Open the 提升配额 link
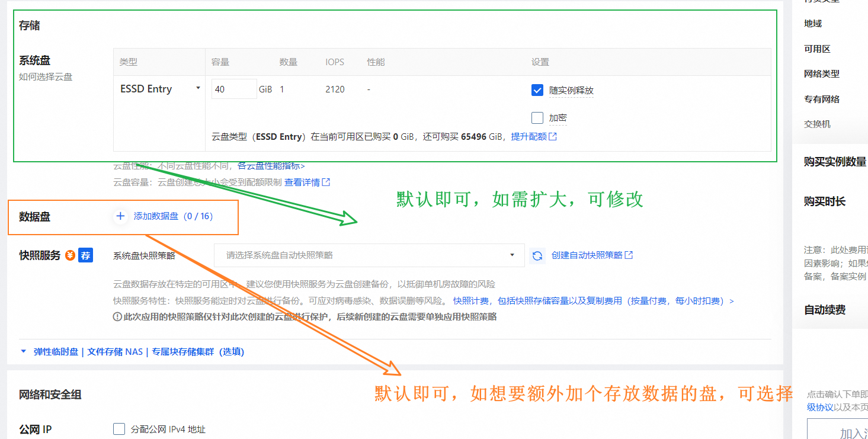Screen dimensions: 868x439 click(x=529, y=137)
